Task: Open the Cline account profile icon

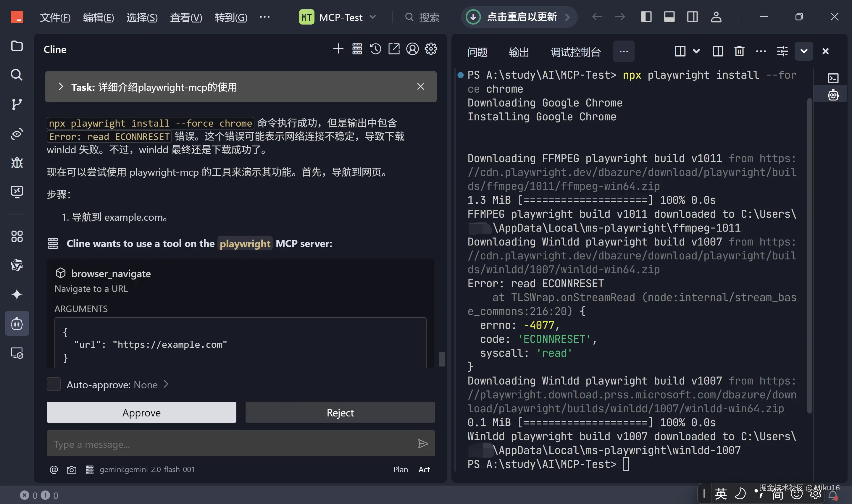Action: coord(412,49)
